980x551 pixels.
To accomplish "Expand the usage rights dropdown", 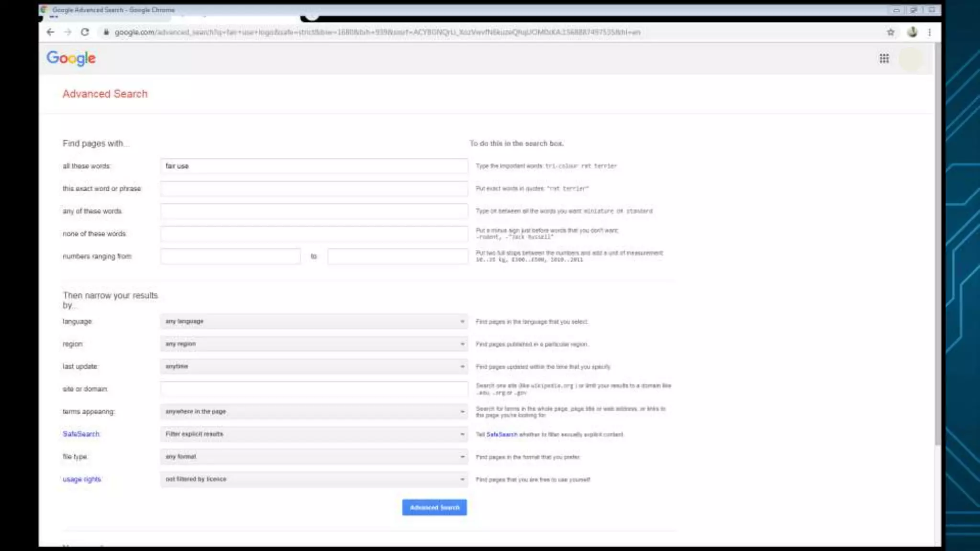I will point(313,479).
